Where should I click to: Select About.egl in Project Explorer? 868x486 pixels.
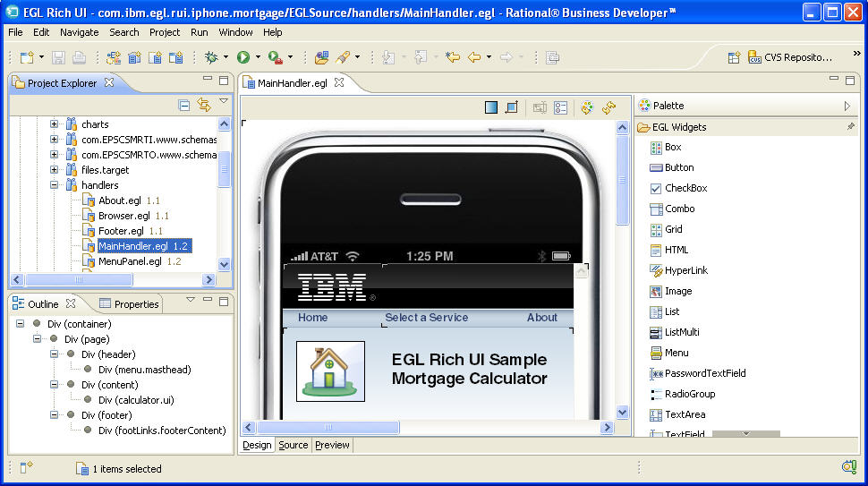click(120, 200)
